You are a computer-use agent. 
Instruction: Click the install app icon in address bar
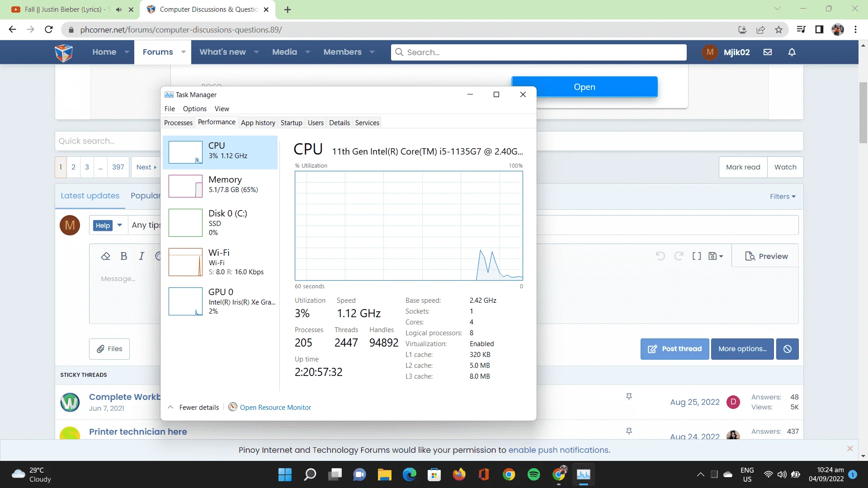point(742,30)
